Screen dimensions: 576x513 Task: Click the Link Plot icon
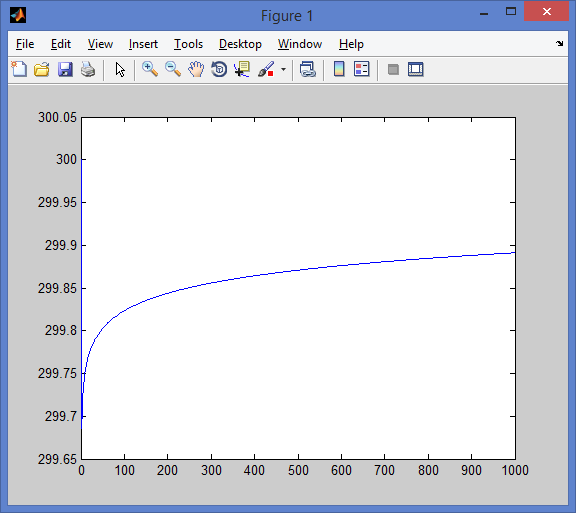coord(307,69)
